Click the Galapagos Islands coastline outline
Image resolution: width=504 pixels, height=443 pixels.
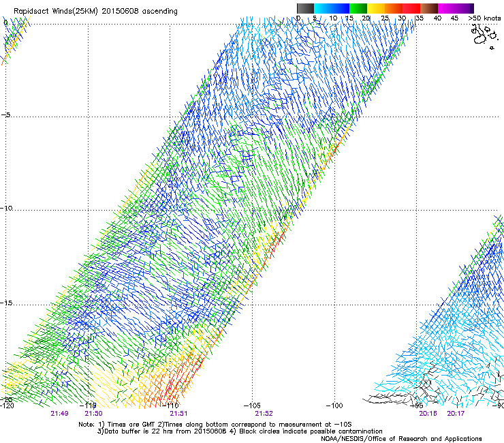[x=485, y=36]
